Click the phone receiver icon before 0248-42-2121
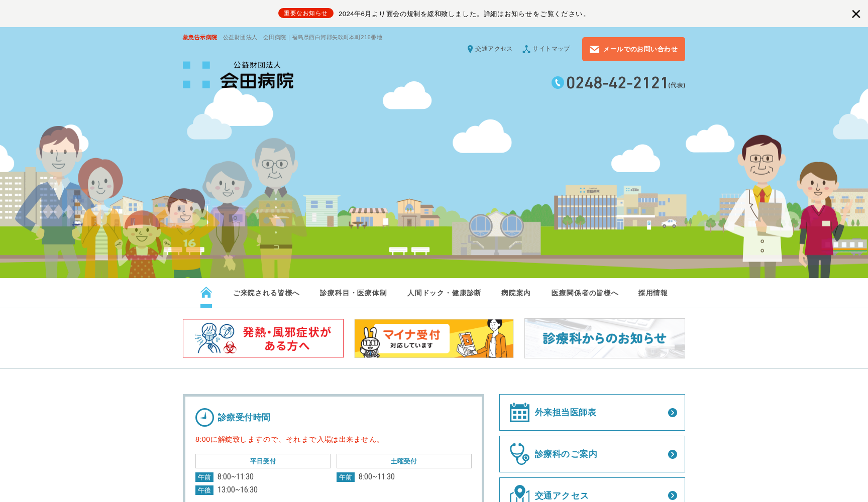Viewport: 868px width, 502px height. click(x=558, y=83)
